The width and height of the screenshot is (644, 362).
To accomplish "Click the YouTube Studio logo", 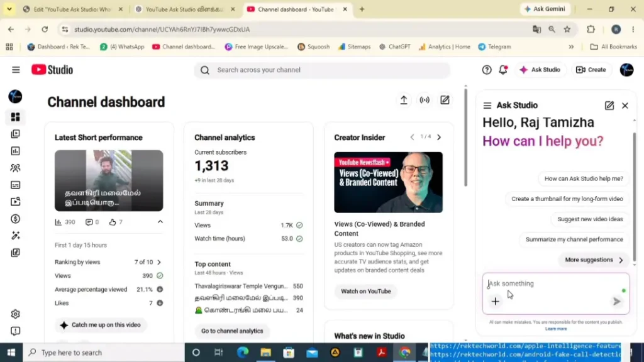I will coord(52,70).
